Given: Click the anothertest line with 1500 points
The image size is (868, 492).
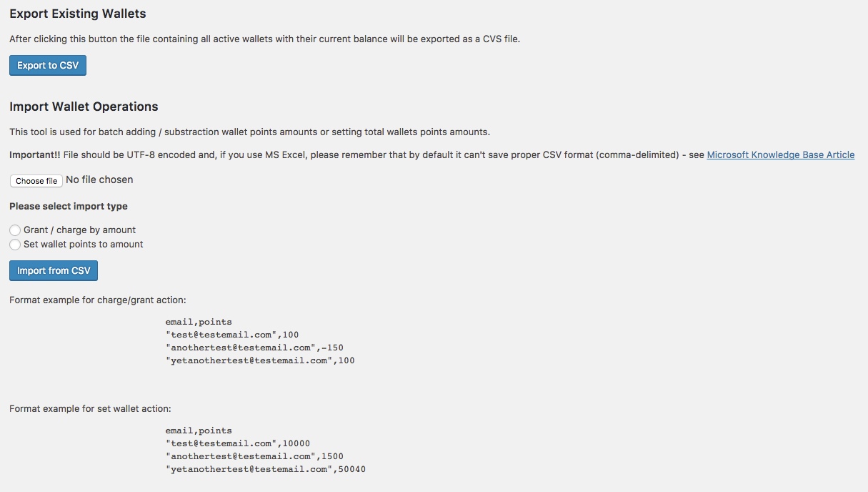Looking at the screenshot, I should coord(254,456).
